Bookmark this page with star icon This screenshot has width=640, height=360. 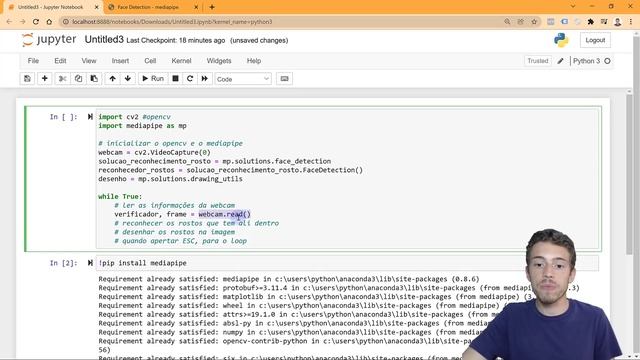click(x=534, y=22)
